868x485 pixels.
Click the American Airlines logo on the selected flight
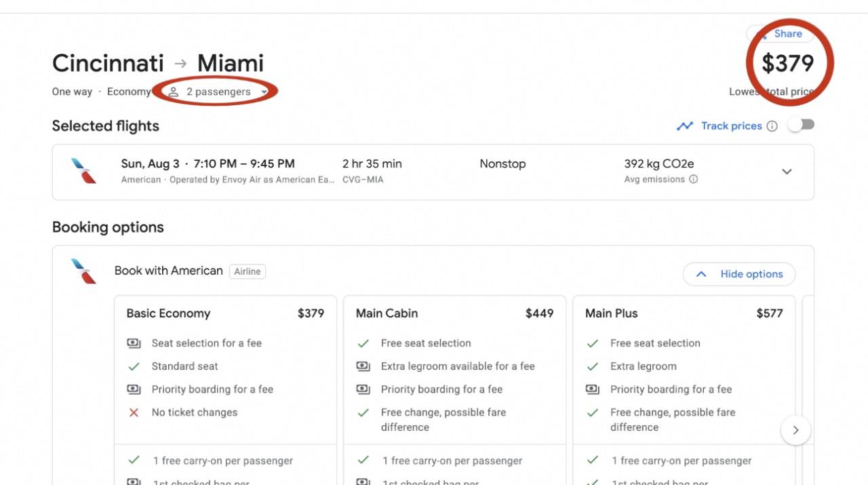click(83, 171)
